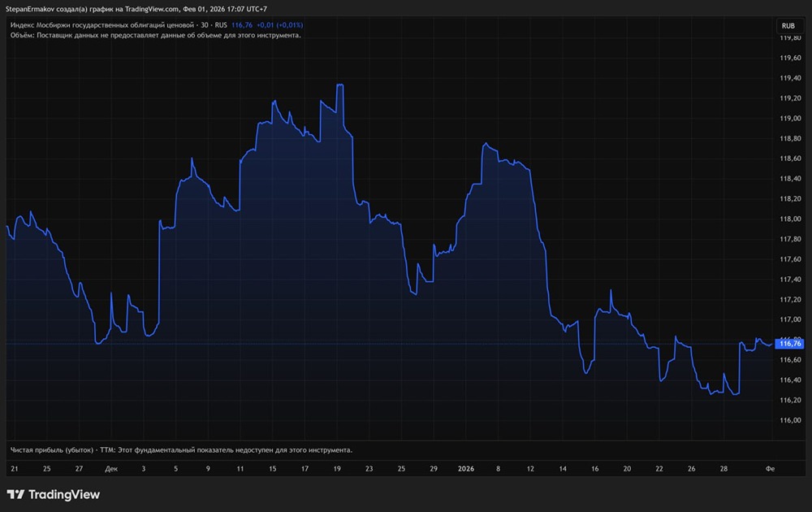
Task: Click the +0,01 (+0,01%) price change value
Action: click(x=280, y=25)
